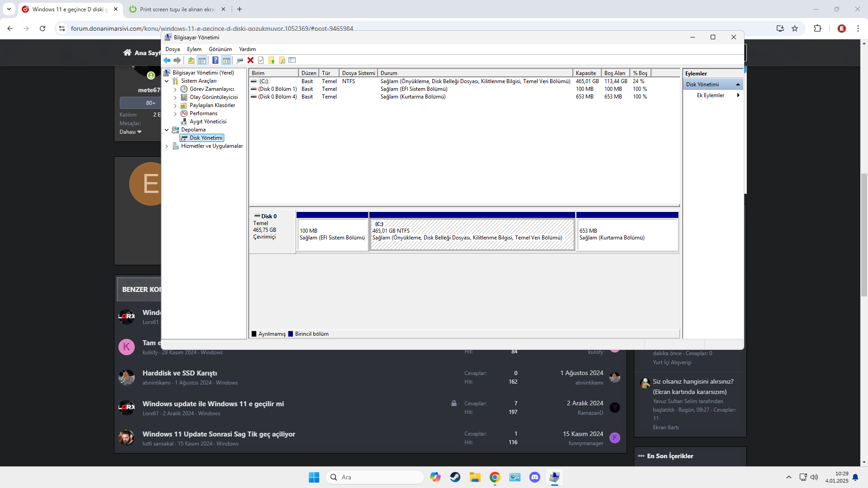Collapse the Disk Yönetimi actions section
This screenshot has height=488, width=868.
coord(738,84)
